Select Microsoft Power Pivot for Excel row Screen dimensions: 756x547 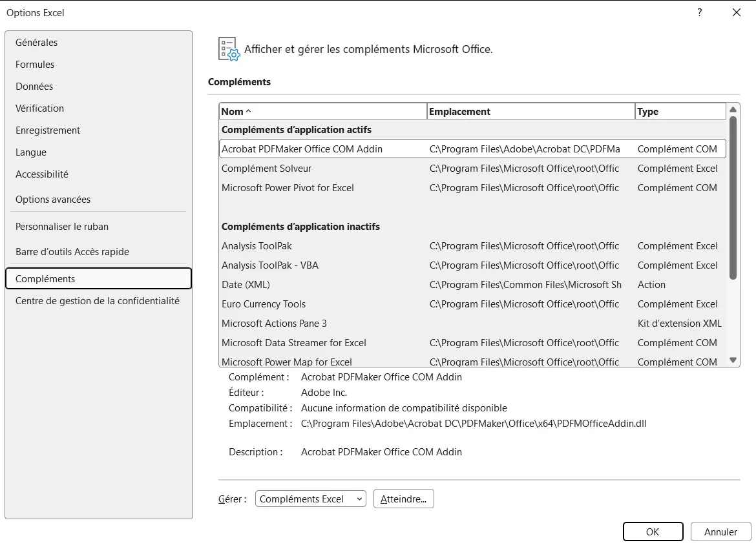472,187
